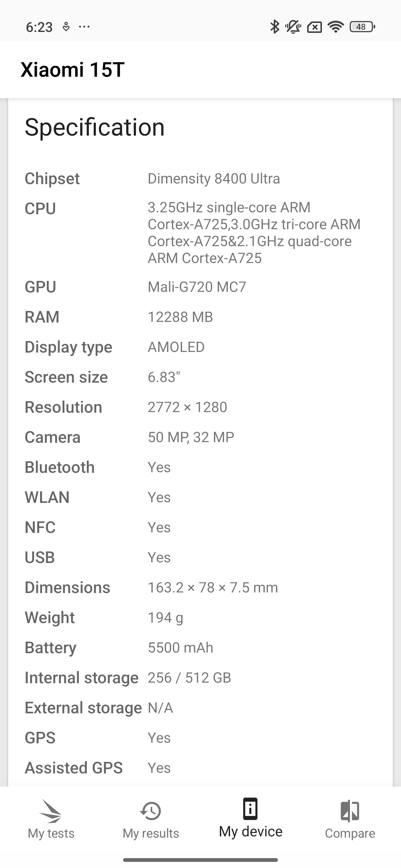Tap the battery level indicator showing 48
Screen dimensions: 401x868
pyautogui.click(x=361, y=27)
